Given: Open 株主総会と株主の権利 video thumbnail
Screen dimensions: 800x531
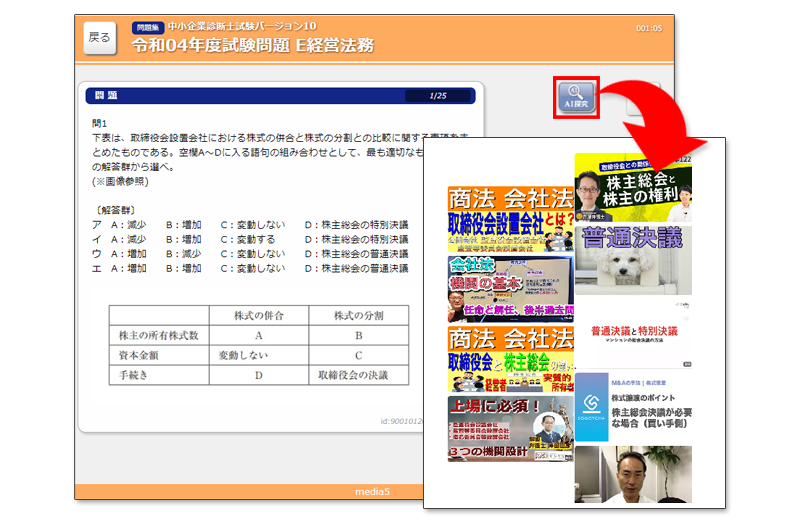Looking at the screenshot, I should pyautogui.click(x=633, y=187).
